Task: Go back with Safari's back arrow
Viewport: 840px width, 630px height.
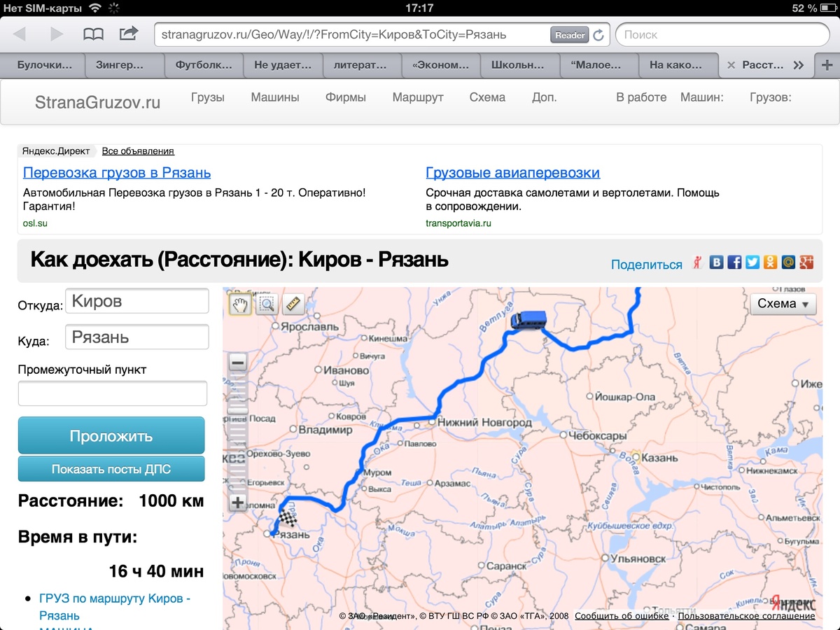Action: 20,34
